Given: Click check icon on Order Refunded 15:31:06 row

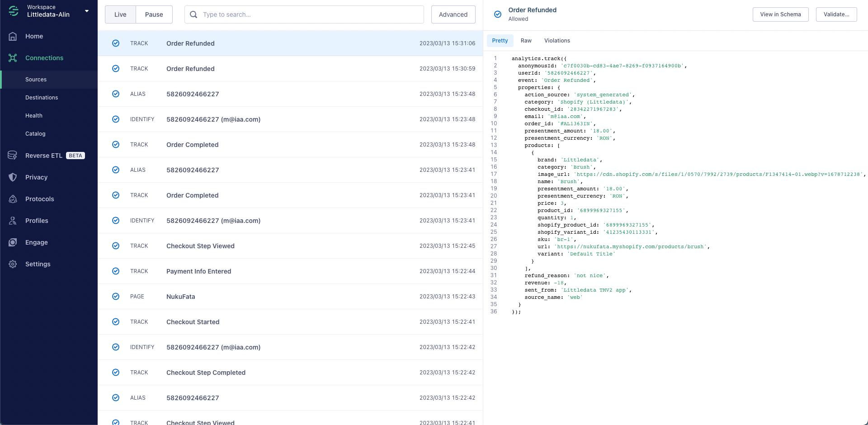Looking at the screenshot, I should [x=116, y=43].
